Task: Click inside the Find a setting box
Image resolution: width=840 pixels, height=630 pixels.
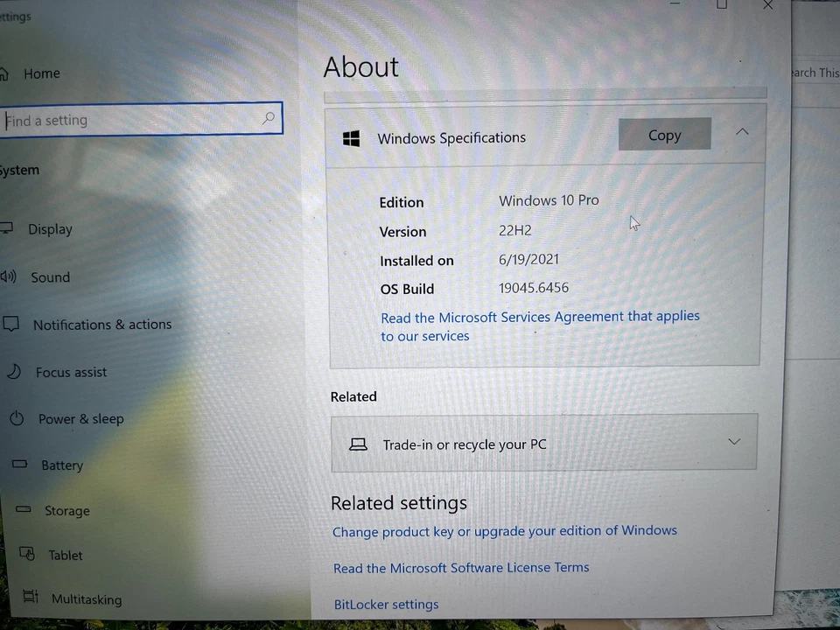Action: [131, 120]
